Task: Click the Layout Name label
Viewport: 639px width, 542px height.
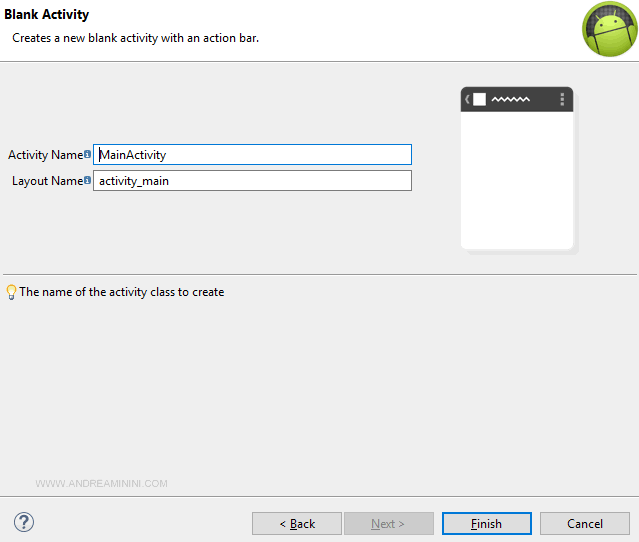Action: (x=47, y=181)
